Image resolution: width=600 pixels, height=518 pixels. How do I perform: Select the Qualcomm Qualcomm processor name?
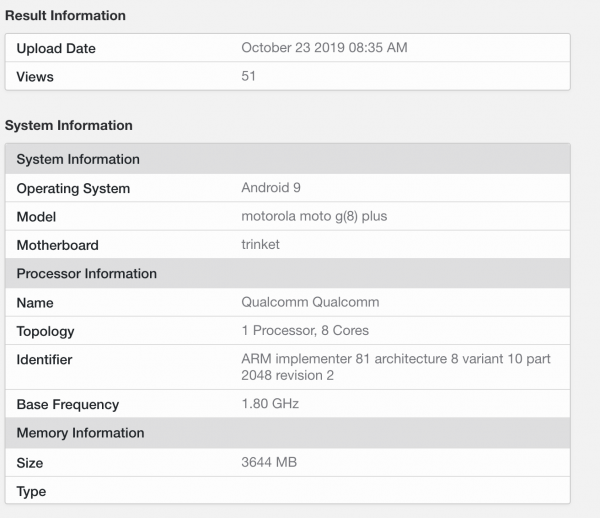click(x=310, y=302)
